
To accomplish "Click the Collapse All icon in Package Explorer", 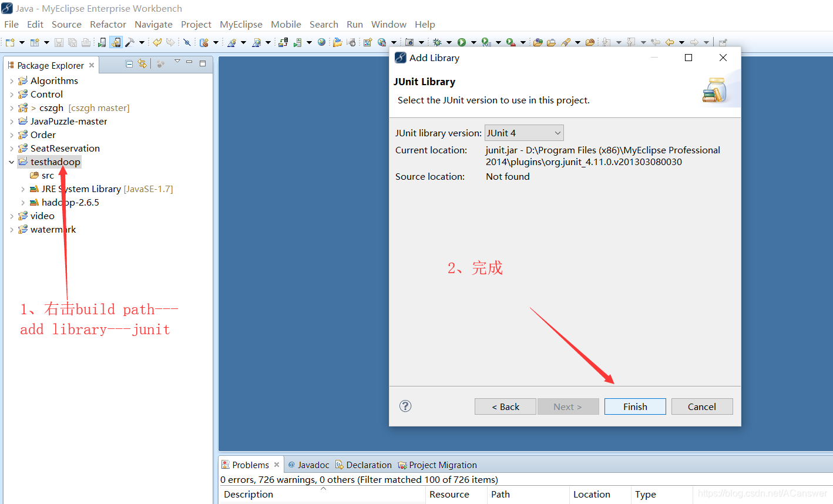I will pos(129,63).
